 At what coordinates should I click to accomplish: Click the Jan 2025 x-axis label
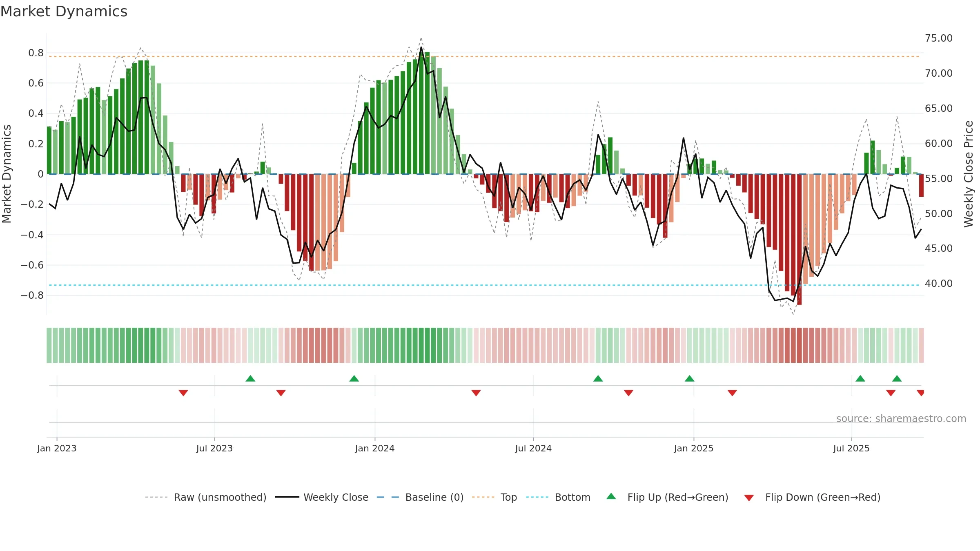tap(694, 448)
